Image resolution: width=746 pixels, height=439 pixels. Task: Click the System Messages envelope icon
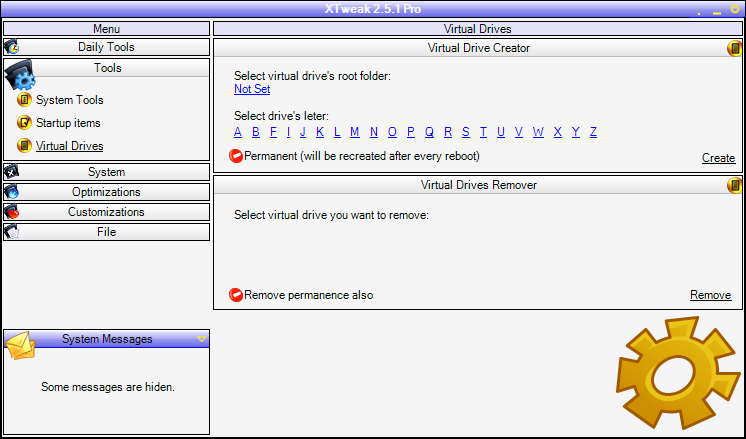20,345
